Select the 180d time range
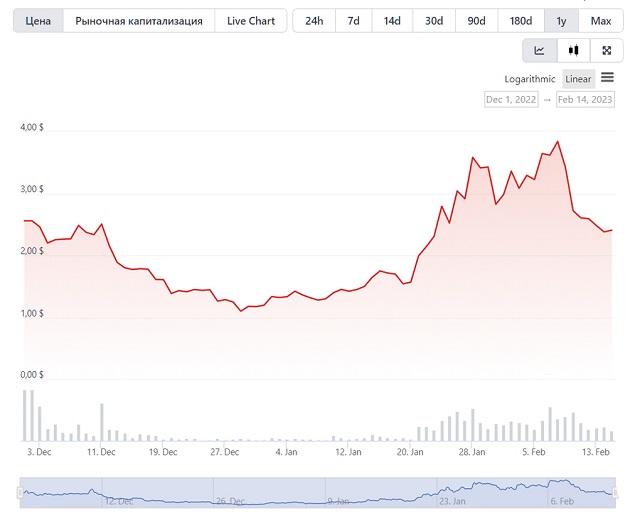This screenshot has width=635, height=515. pyautogui.click(x=521, y=21)
